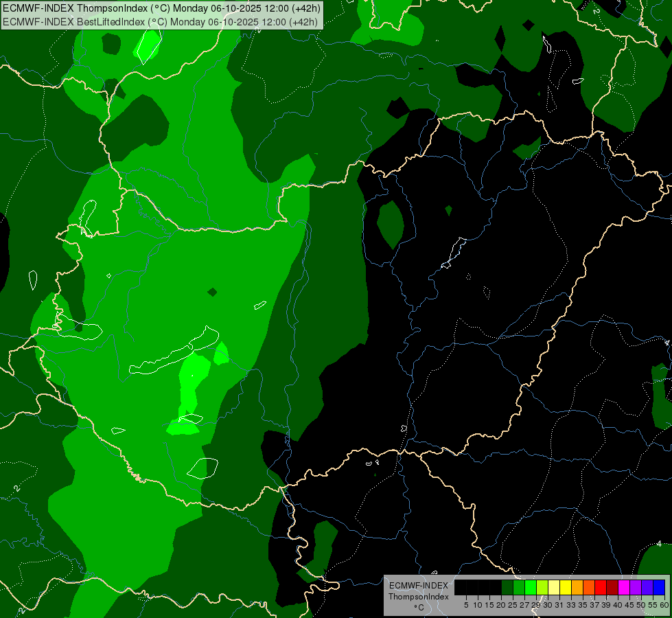Click the '°C' unit label in legend

click(x=419, y=608)
